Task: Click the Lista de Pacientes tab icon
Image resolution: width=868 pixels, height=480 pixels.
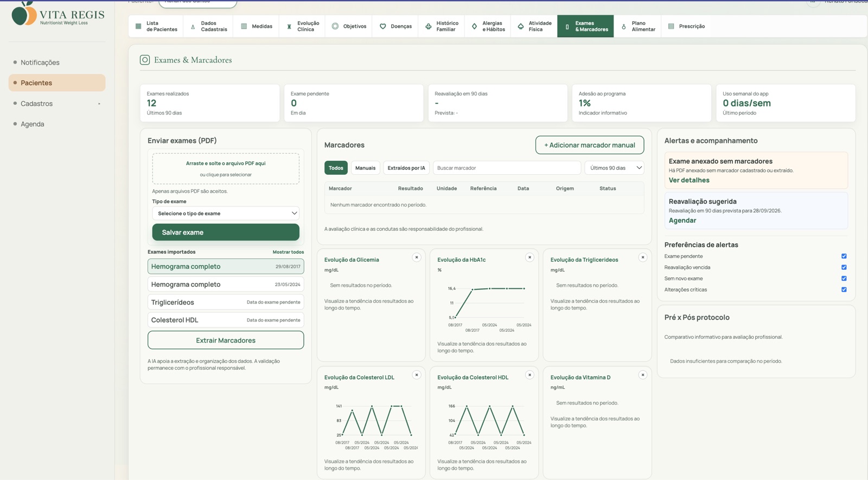Action: point(138,26)
